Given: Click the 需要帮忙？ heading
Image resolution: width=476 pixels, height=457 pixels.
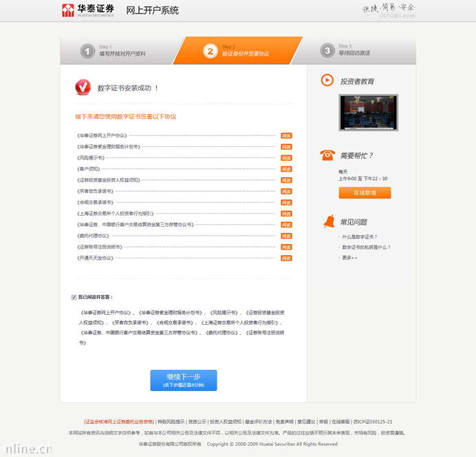Looking at the screenshot, I should point(356,156).
